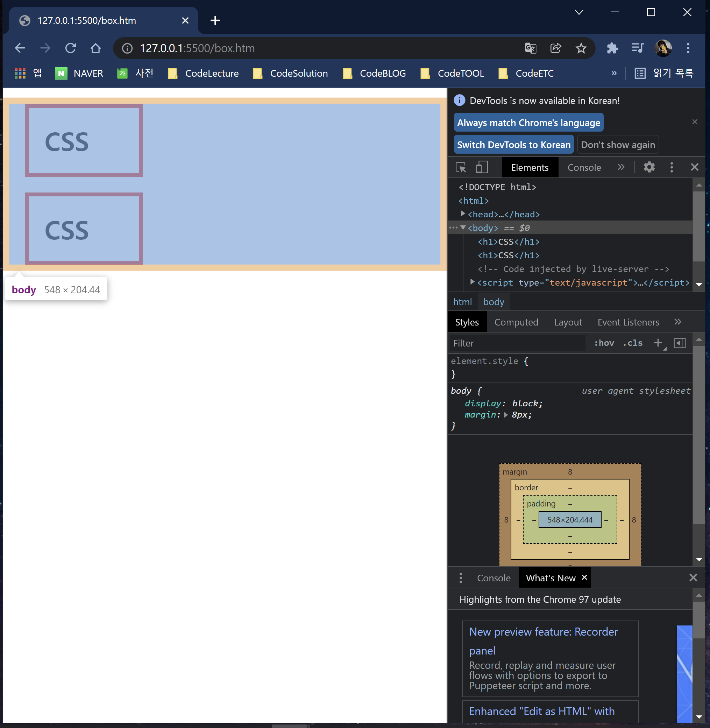Image resolution: width=710 pixels, height=728 pixels.
Task: Select the first h1 CSS element
Action: click(508, 242)
